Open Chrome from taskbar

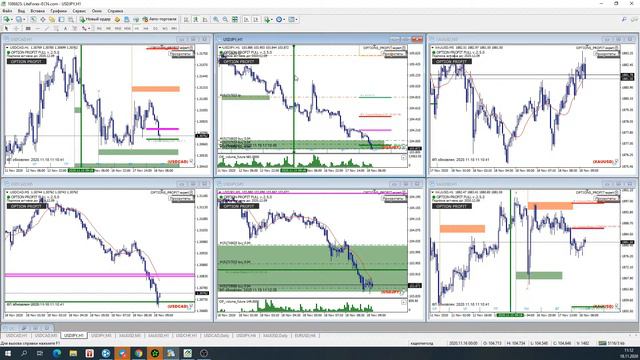click(139, 353)
